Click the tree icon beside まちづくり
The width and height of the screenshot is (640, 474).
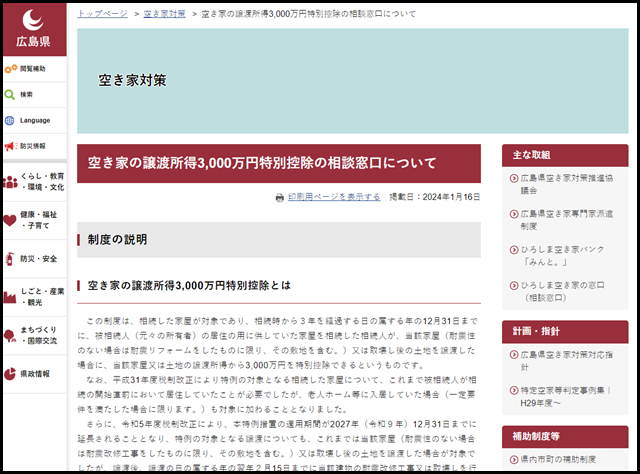click(10, 335)
